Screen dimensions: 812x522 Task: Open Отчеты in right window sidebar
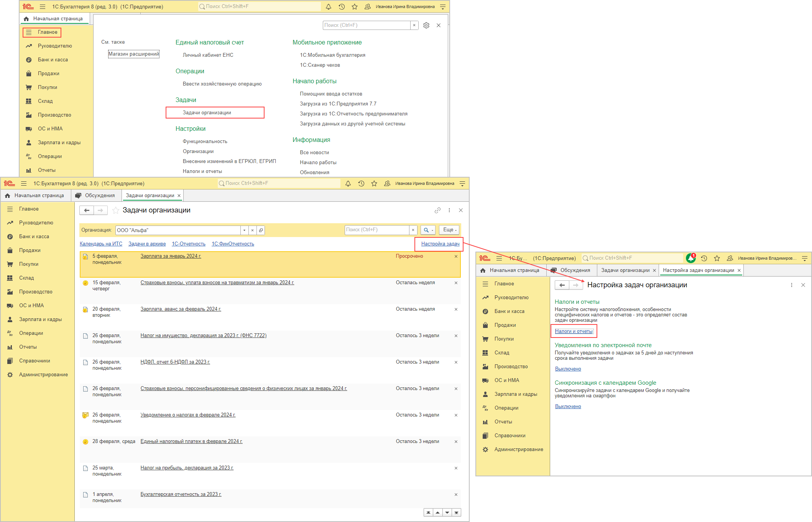503,422
